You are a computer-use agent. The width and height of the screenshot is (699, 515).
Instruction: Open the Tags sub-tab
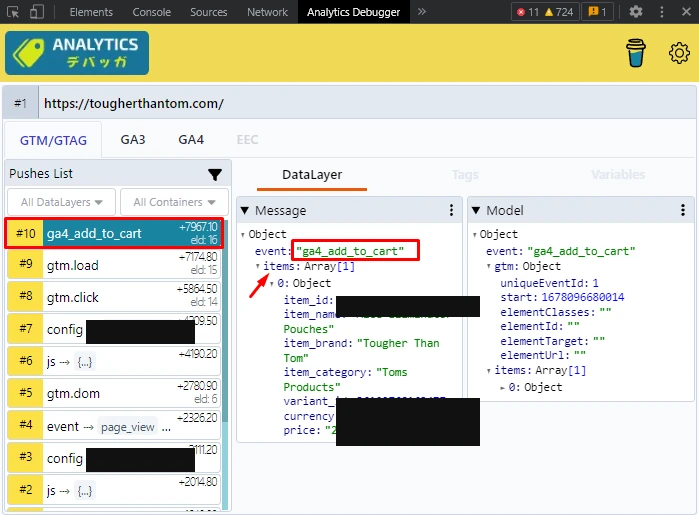click(465, 175)
